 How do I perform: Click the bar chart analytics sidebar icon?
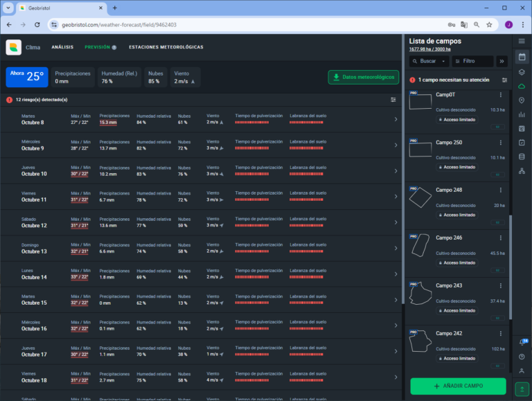[x=522, y=114]
